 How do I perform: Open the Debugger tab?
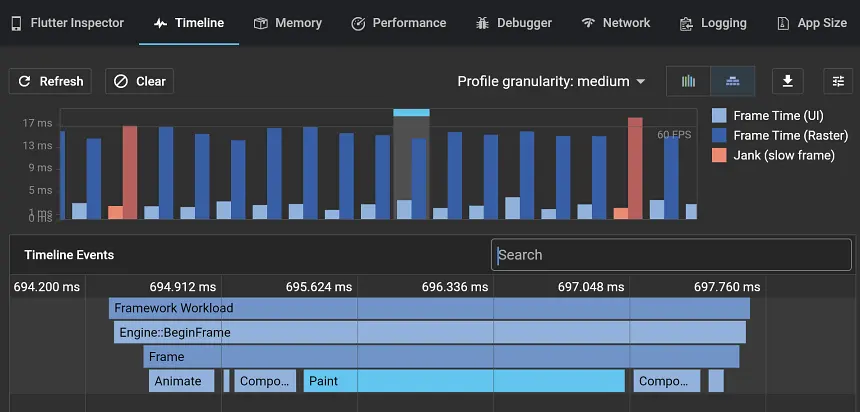[x=513, y=23]
